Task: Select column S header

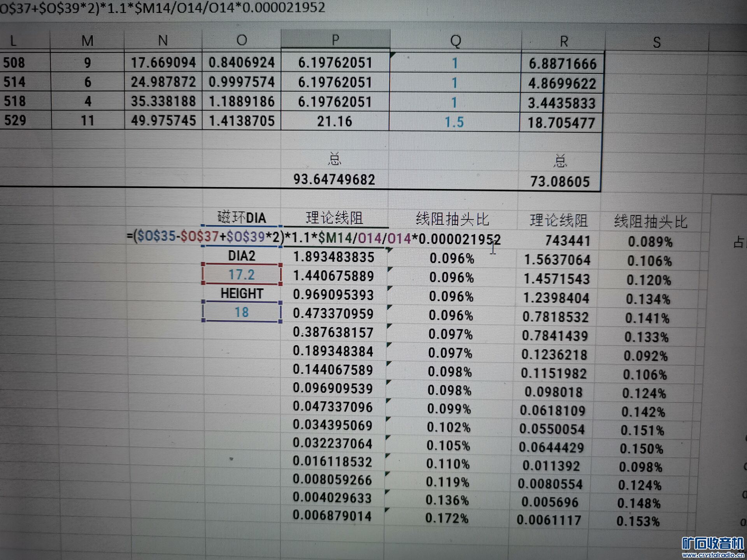Action: [x=656, y=42]
